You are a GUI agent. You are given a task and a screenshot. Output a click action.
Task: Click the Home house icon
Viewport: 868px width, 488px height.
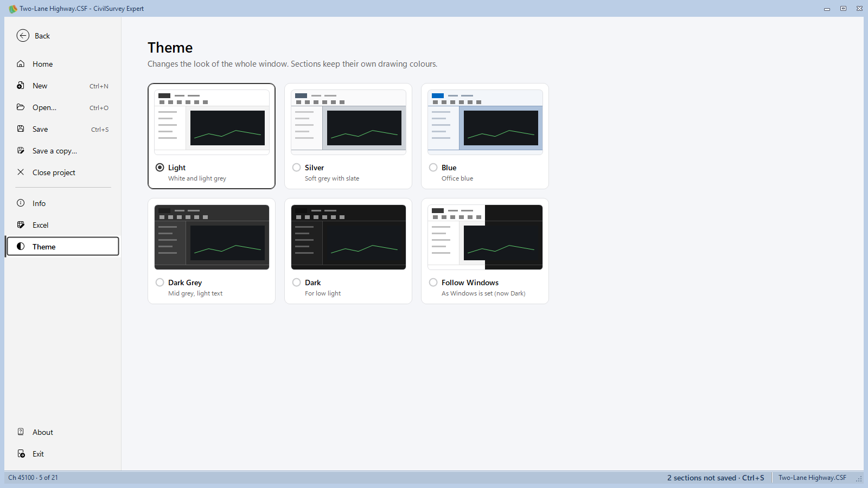[x=21, y=64]
